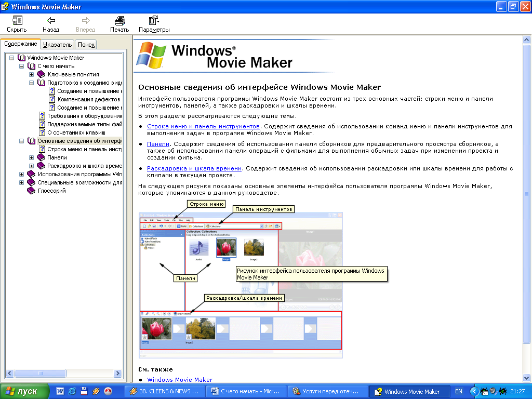
Task: Select Глоссарий in the contents tree
Action: (x=51, y=191)
